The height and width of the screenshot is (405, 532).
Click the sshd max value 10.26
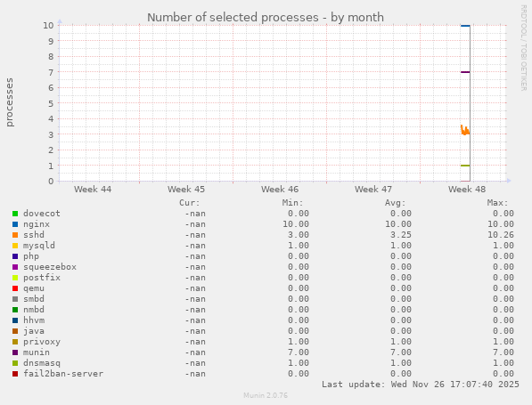pyautogui.click(x=501, y=235)
